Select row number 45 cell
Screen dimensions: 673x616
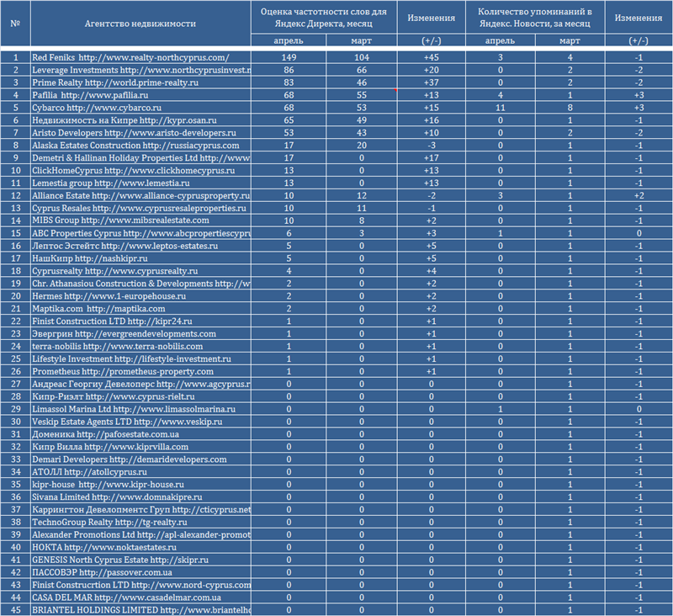(15, 610)
